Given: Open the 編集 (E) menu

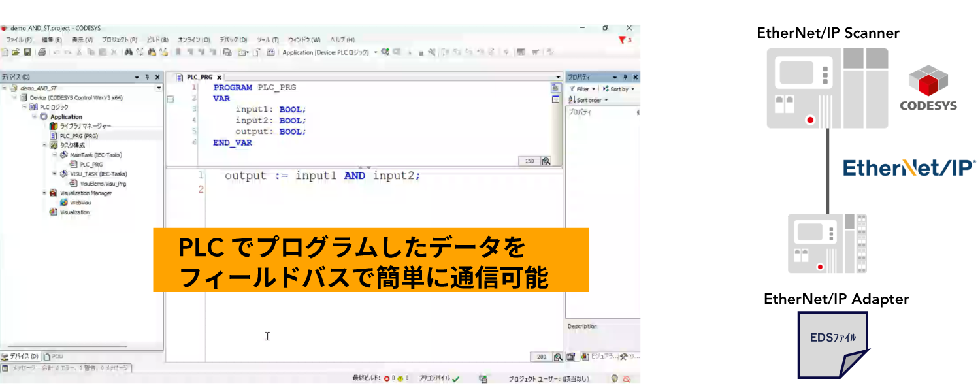Looking at the screenshot, I should (52, 40).
